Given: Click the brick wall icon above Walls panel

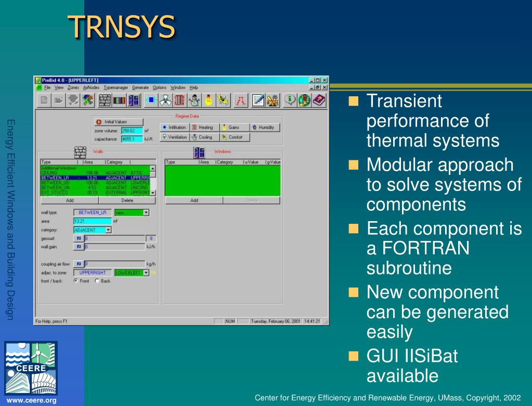Looking at the screenshot, I should (81, 153).
